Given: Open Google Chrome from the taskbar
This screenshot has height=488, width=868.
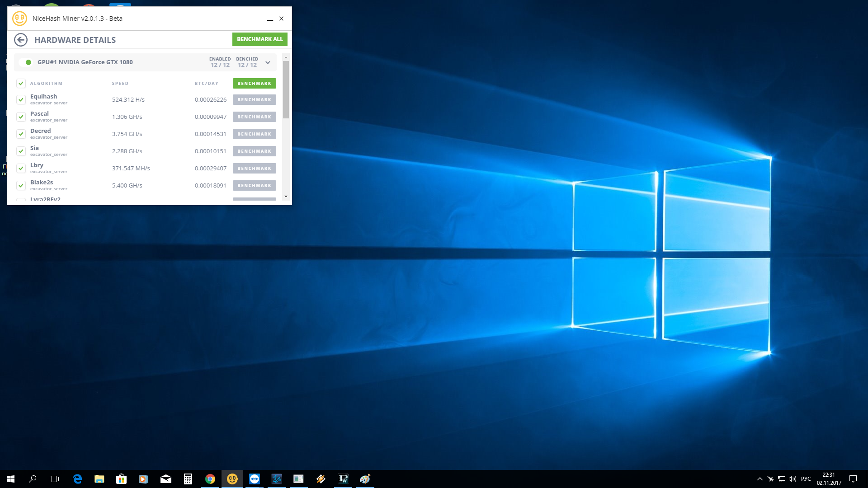Looking at the screenshot, I should [210, 479].
